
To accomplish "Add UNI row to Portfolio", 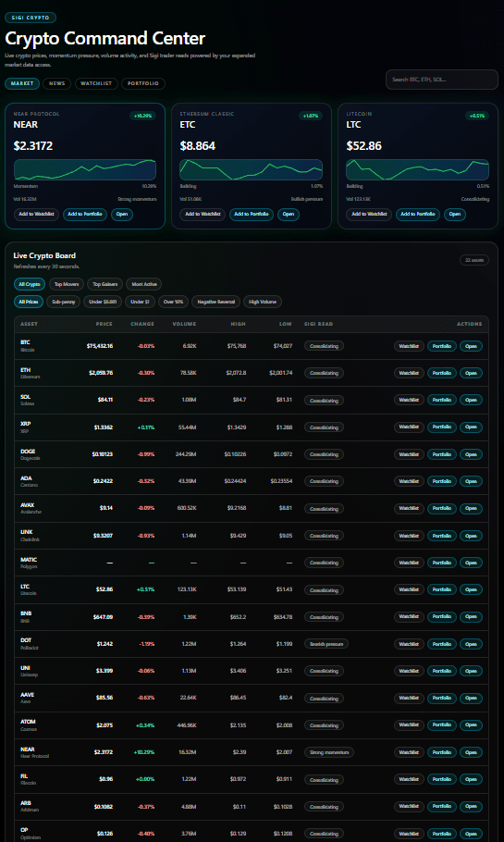I will click(442, 671).
